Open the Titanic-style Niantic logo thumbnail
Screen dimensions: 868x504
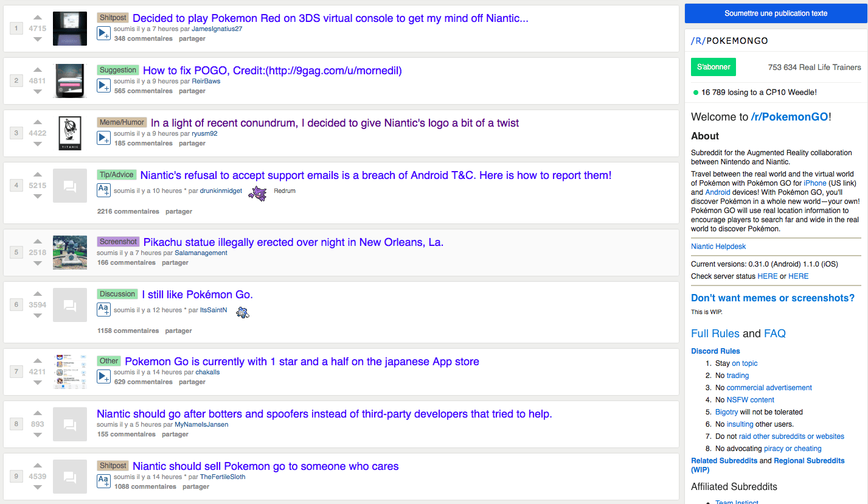click(x=70, y=133)
